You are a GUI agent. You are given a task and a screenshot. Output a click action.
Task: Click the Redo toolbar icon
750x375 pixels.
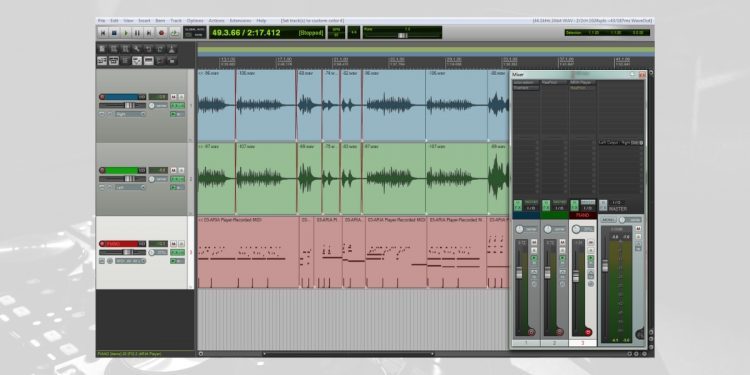coord(160,49)
